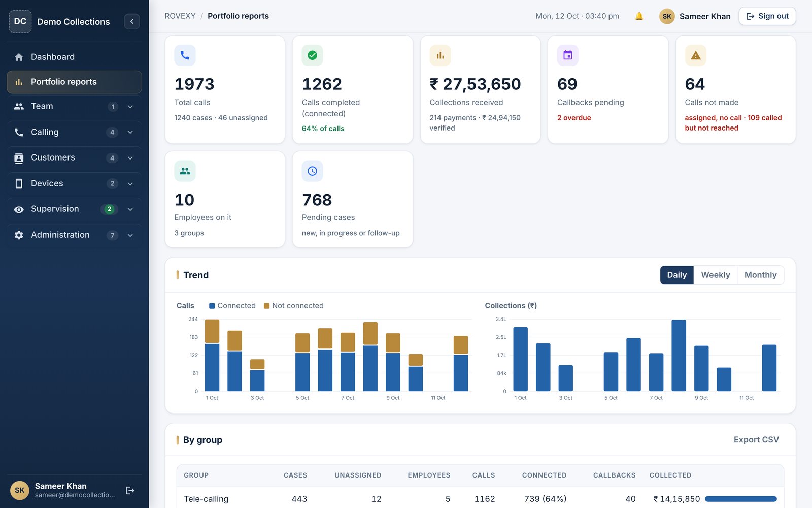Viewport: 812px width, 508px height.
Task: Click the logout icon beside sameer@democollectio
Action: [130, 490]
